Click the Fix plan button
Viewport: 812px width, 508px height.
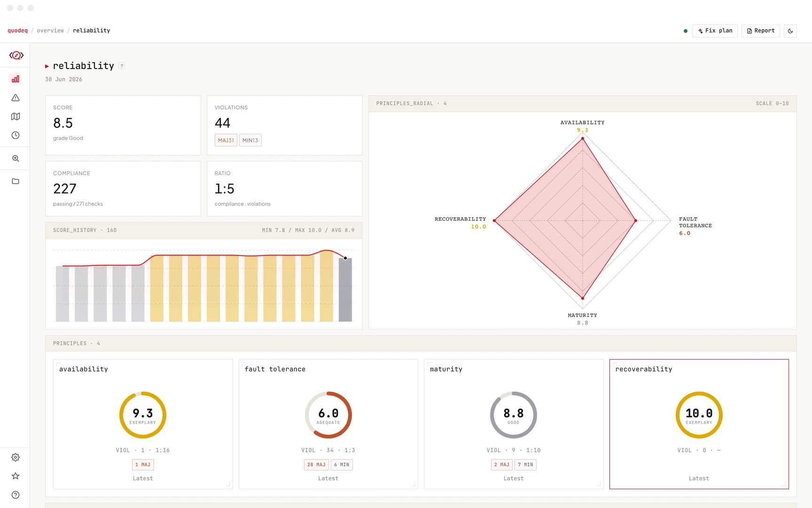715,31
